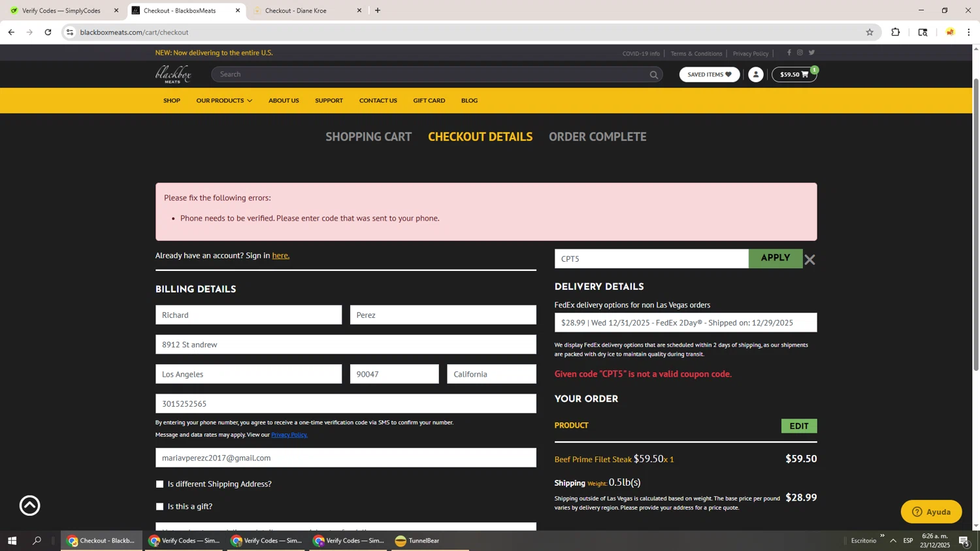
Task: Check 'Is this a gift?' box
Action: [x=159, y=507]
